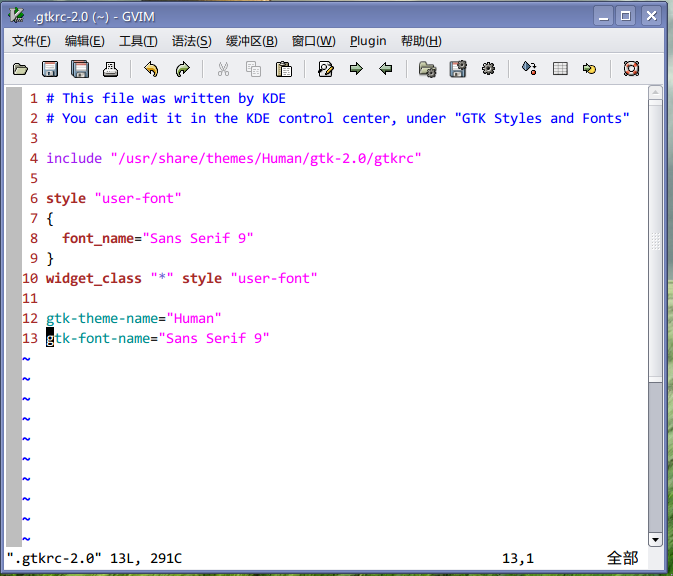Click the "*" pattern string on line 10

(x=162, y=278)
